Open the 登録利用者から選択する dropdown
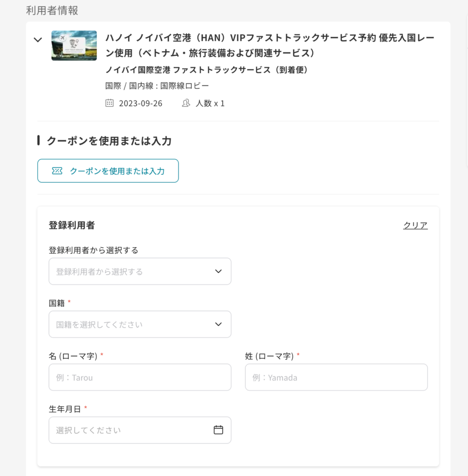 pos(140,271)
